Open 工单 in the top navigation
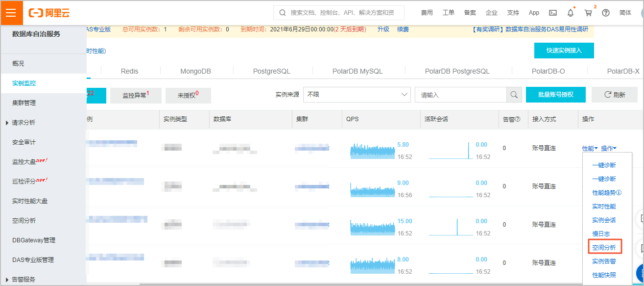644x286 pixels. pyautogui.click(x=448, y=13)
